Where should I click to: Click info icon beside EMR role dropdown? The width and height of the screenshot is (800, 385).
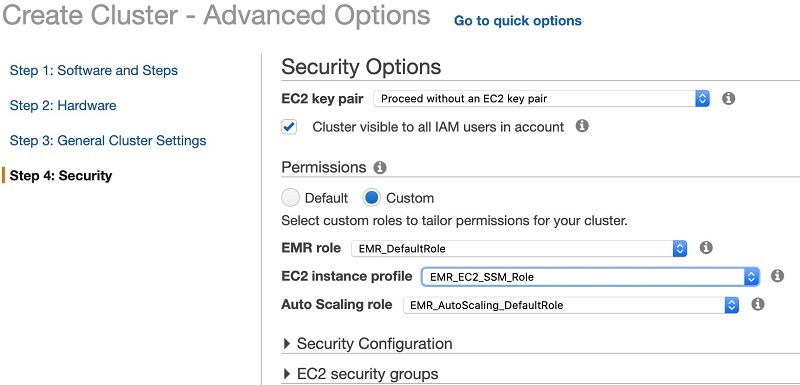[x=706, y=248]
